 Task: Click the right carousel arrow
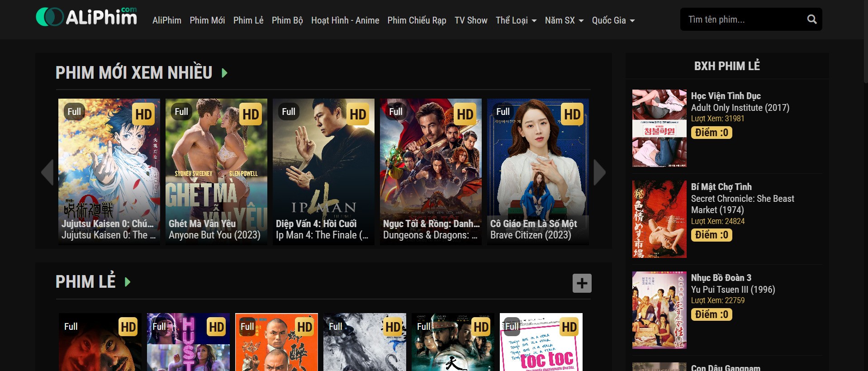tap(599, 172)
